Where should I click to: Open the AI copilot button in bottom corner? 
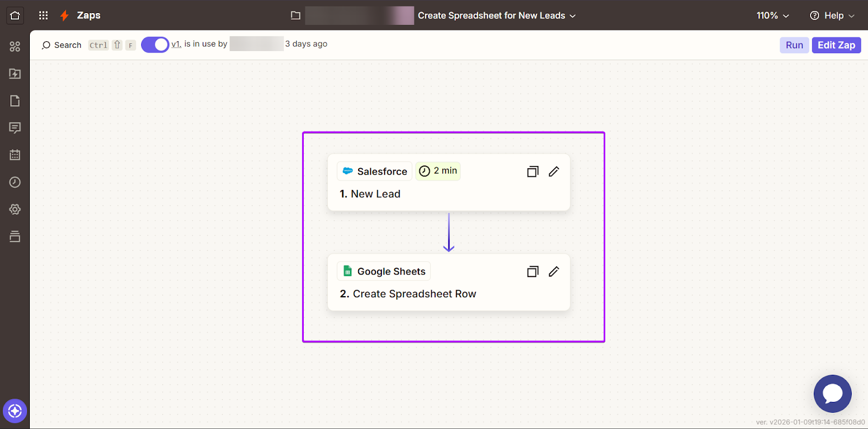(x=15, y=411)
